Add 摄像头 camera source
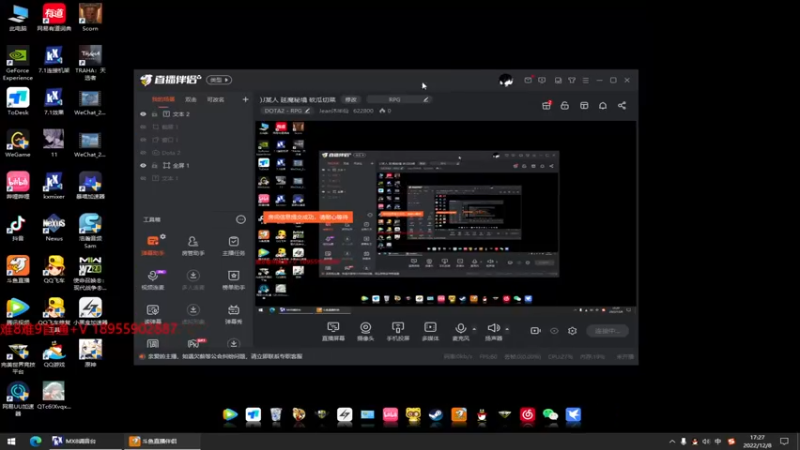Screen dimensions: 800x450 point(365,331)
